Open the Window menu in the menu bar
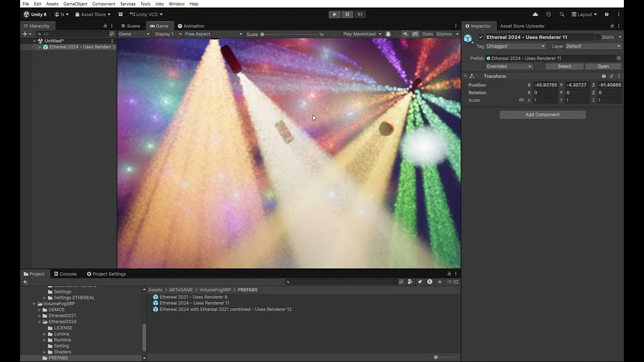This screenshot has width=644, height=362. 177,4
